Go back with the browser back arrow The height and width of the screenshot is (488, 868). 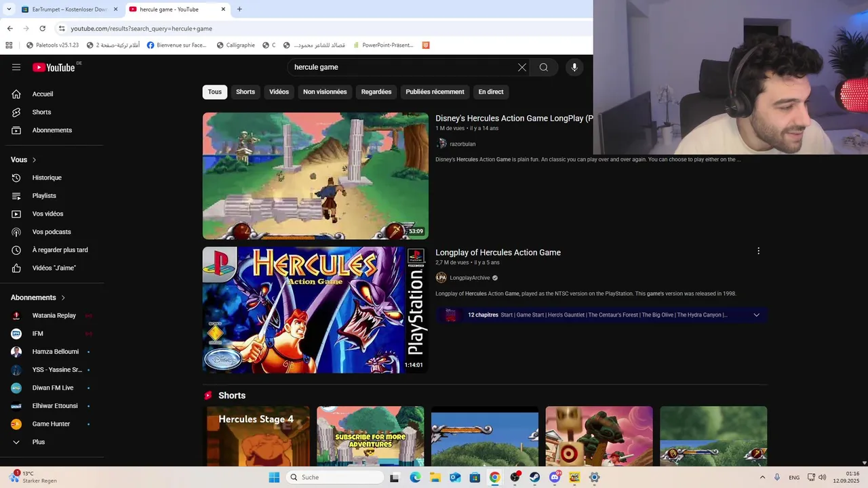tap(9, 28)
